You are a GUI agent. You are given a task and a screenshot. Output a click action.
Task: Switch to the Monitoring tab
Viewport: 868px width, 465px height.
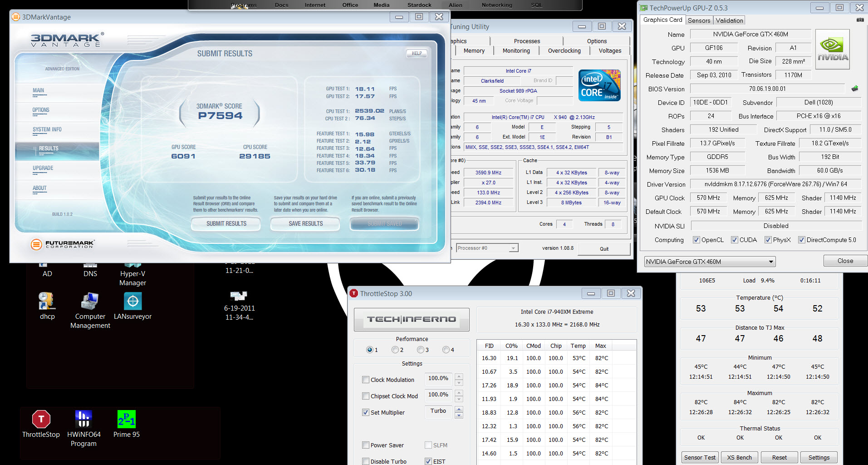click(516, 51)
